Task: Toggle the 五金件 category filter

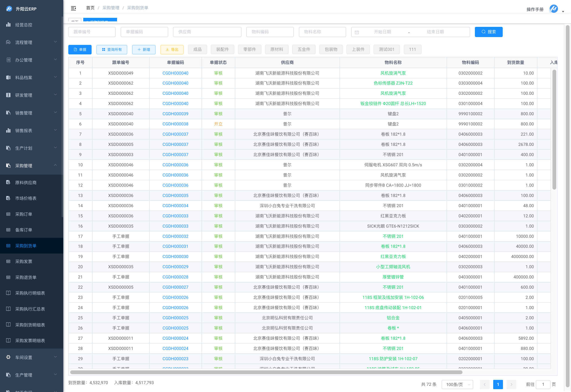Action: click(304, 49)
